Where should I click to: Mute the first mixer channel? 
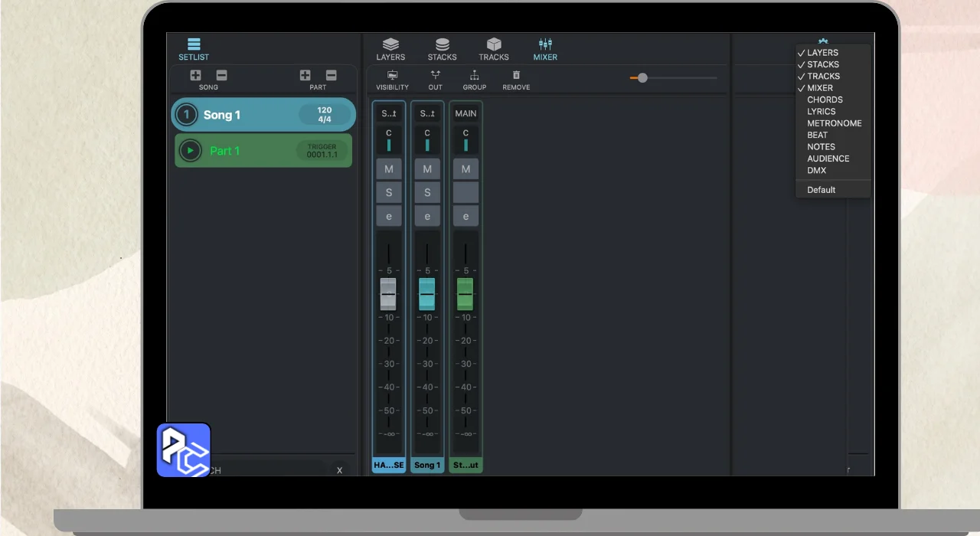coord(389,169)
